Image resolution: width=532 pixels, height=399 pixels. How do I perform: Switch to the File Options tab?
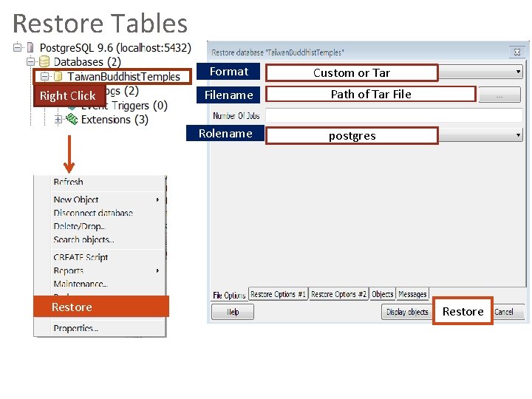click(229, 295)
